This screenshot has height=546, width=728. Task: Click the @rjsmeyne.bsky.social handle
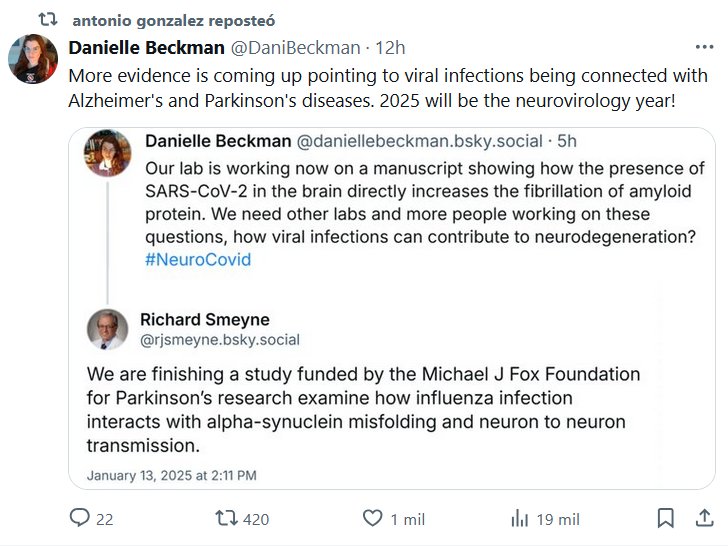tap(219, 339)
